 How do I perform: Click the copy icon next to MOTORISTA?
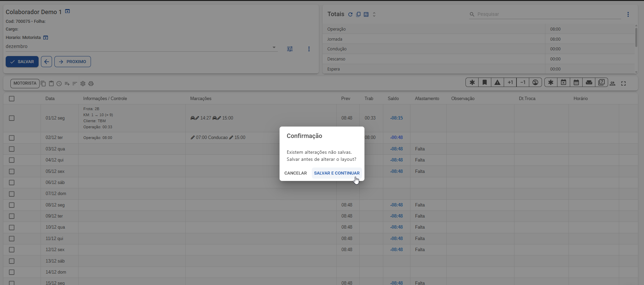tap(43, 84)
